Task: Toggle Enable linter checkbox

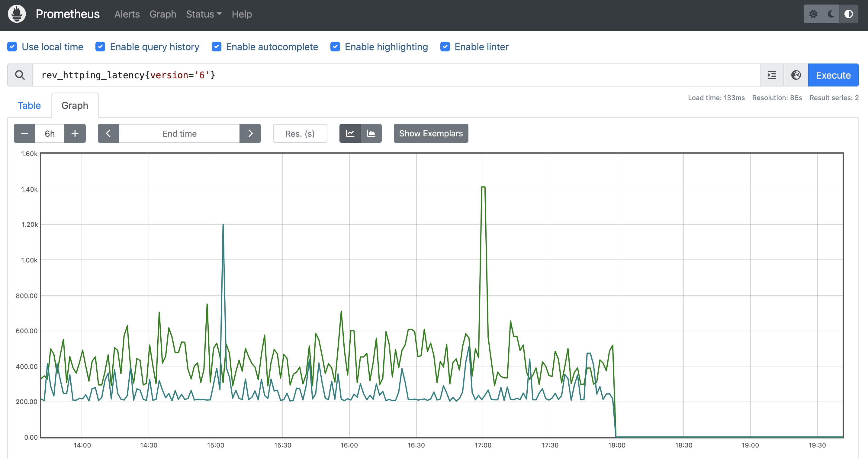Action: click(445, 47)
